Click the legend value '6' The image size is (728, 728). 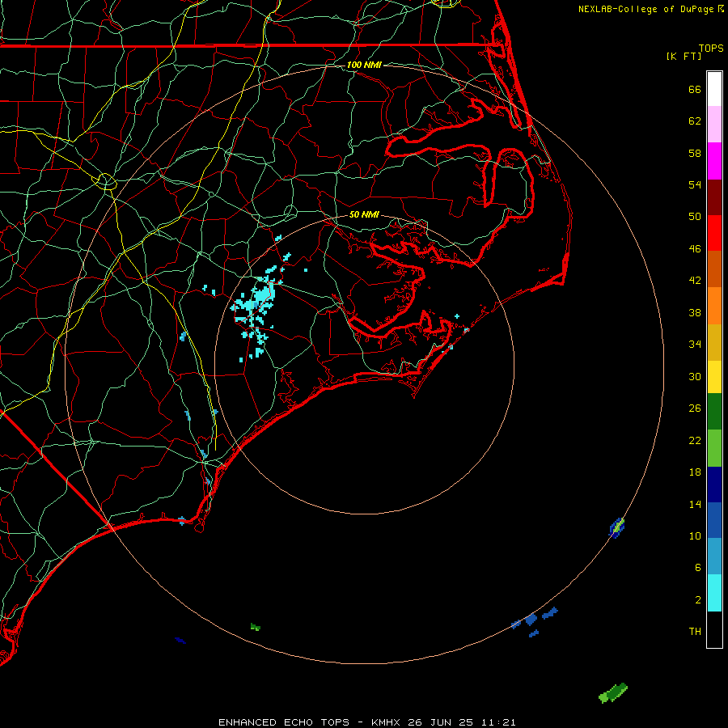point(698,567)
